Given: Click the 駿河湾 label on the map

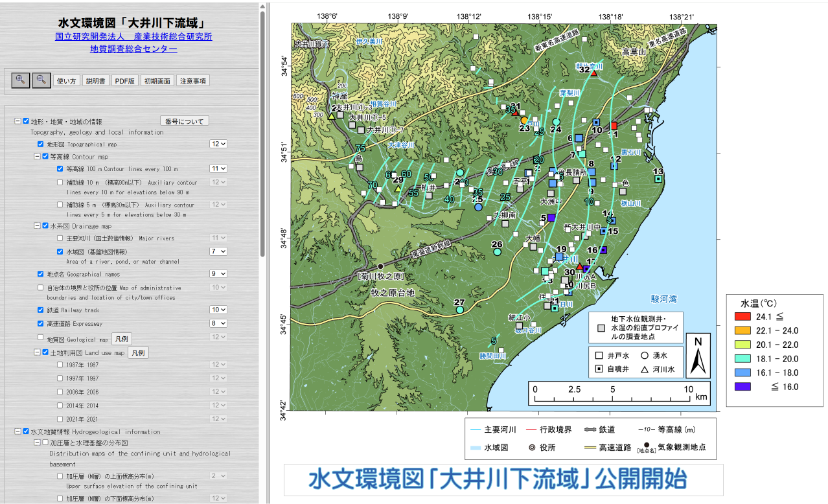Looking at the screenshot, I should click(664, 299).
